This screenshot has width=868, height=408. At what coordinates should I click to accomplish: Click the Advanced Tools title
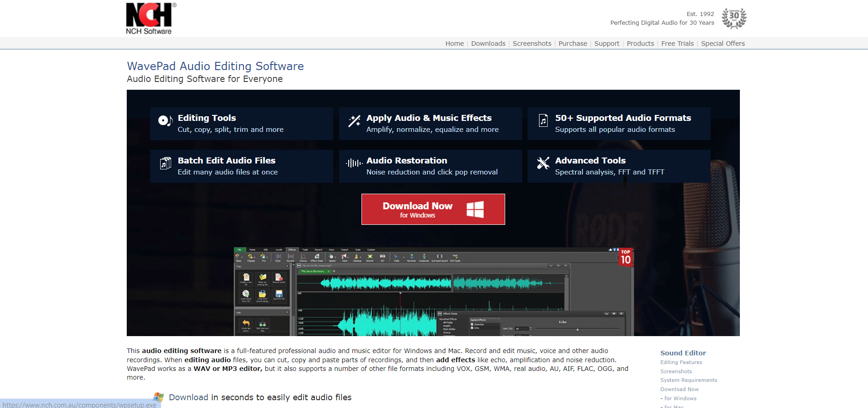pos(590,160)
